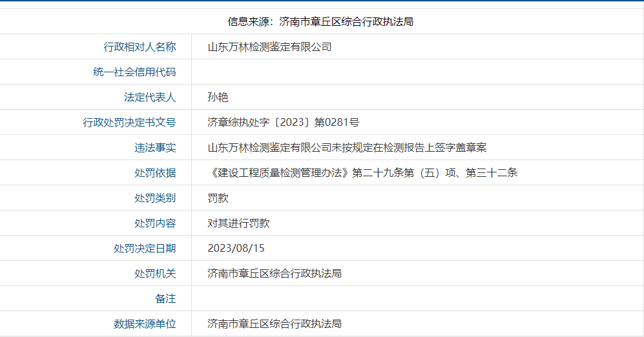Click the label 处罚内容

click(x=155, y=223)
